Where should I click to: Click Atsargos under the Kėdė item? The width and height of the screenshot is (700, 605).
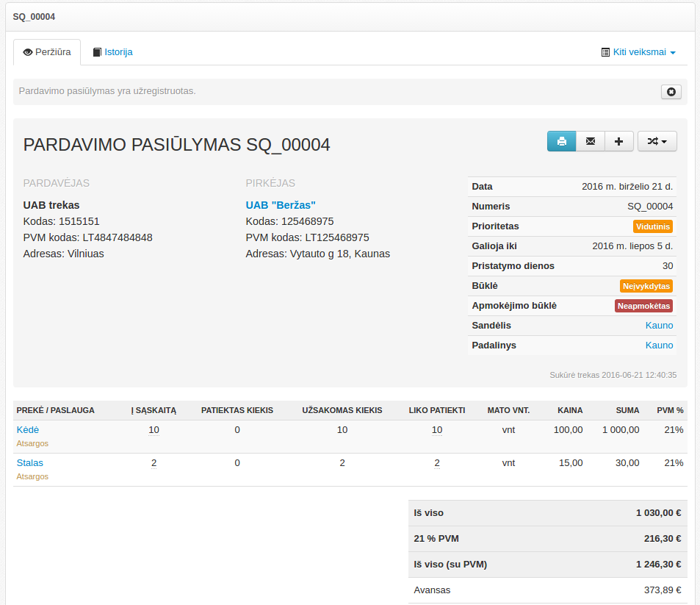pos(32,444)
